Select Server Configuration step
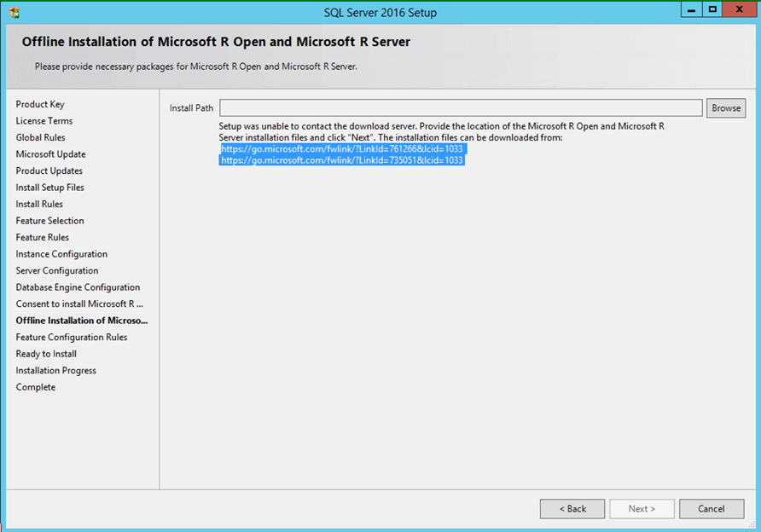 tap(58, 270)
